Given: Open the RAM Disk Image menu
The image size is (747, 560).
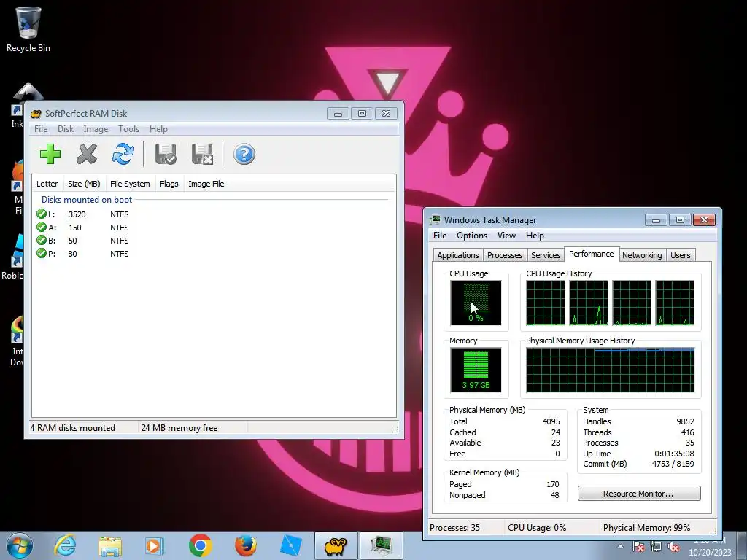Looking at the screenshot, I should (x=96, y=129).
